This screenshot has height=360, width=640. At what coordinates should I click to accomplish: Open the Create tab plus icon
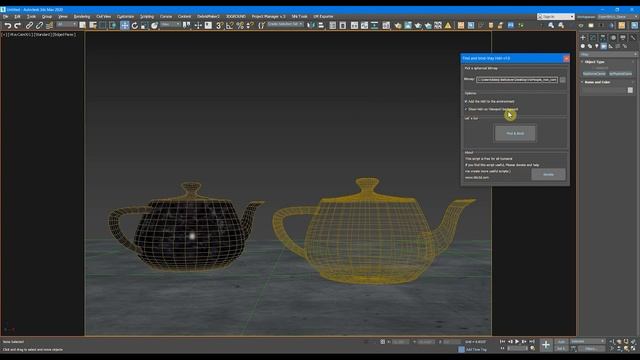point(583,38)
